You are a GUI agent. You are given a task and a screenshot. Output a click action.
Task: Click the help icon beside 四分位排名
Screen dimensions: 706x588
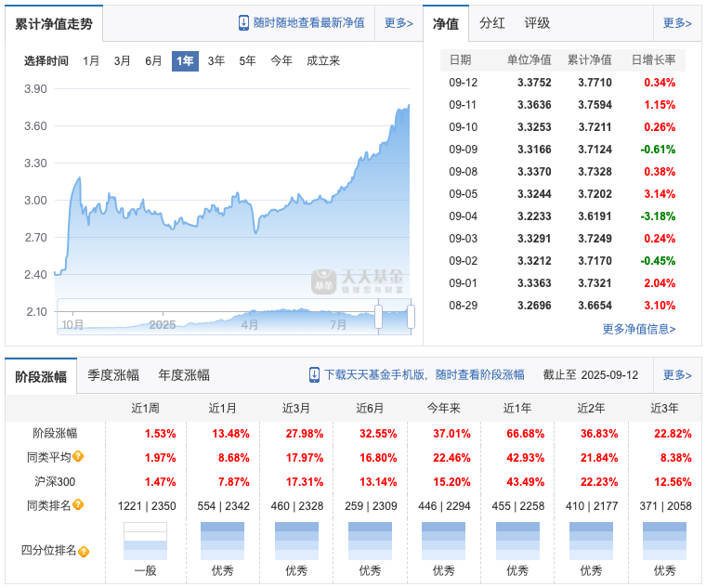click(84, 552)
